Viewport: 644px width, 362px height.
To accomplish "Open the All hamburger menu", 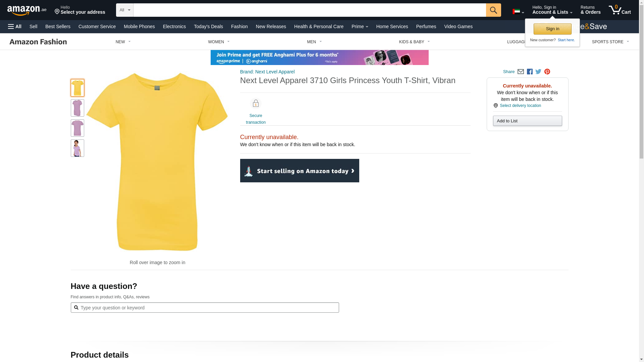I will (15, 26).
